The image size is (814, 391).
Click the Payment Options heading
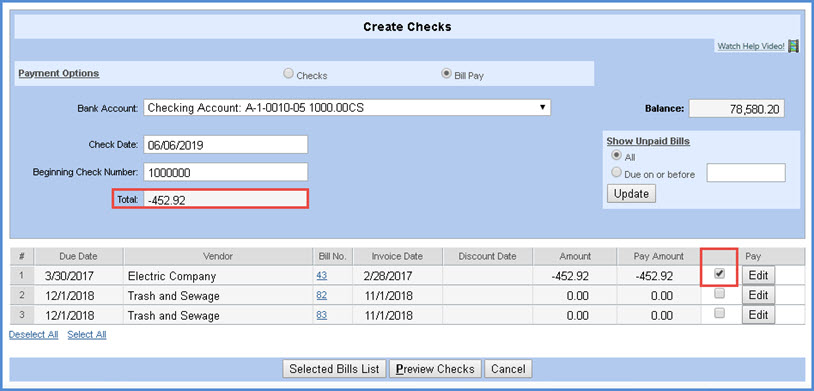pos(59,73)
